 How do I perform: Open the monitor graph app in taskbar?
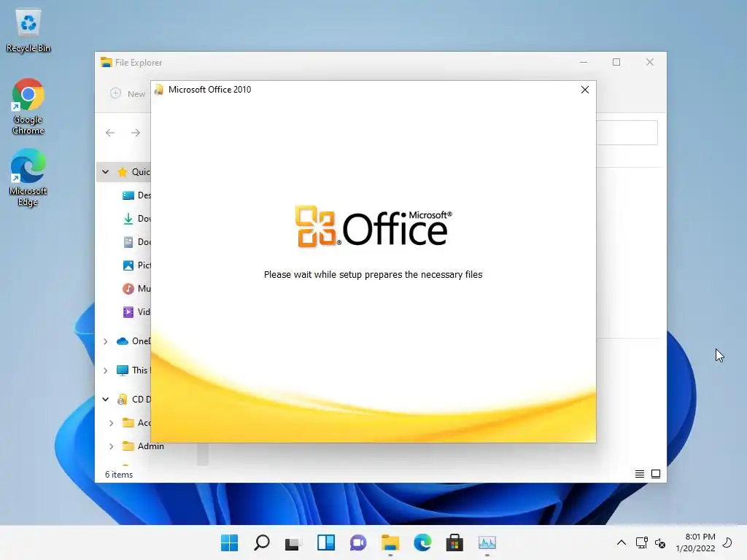coord(487,542)
